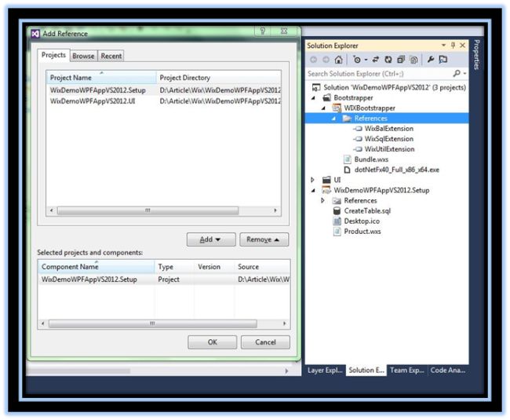The height and width of the screenshot is (420, 510).
Task: Collapse the WIXBootstrapper project arrow
Action: pos(323,108)
